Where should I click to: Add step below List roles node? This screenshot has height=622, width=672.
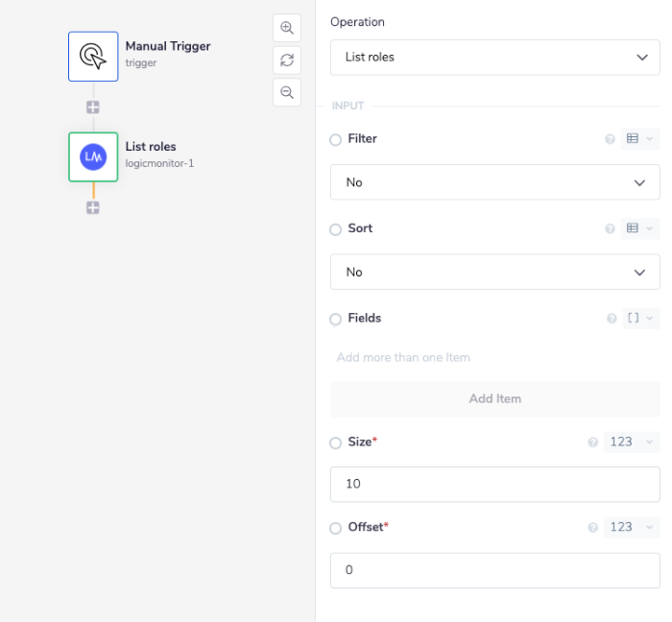point(93,207)
